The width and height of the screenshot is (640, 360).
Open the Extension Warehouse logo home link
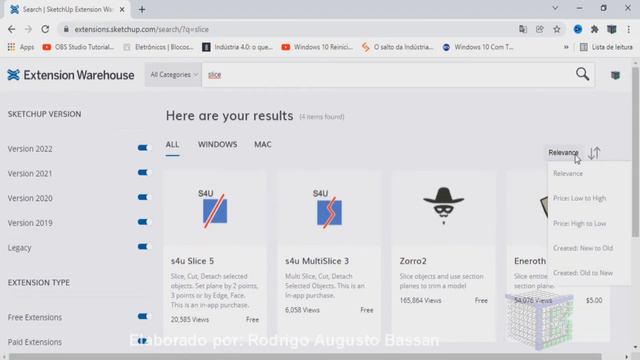(x=71, y=75)
